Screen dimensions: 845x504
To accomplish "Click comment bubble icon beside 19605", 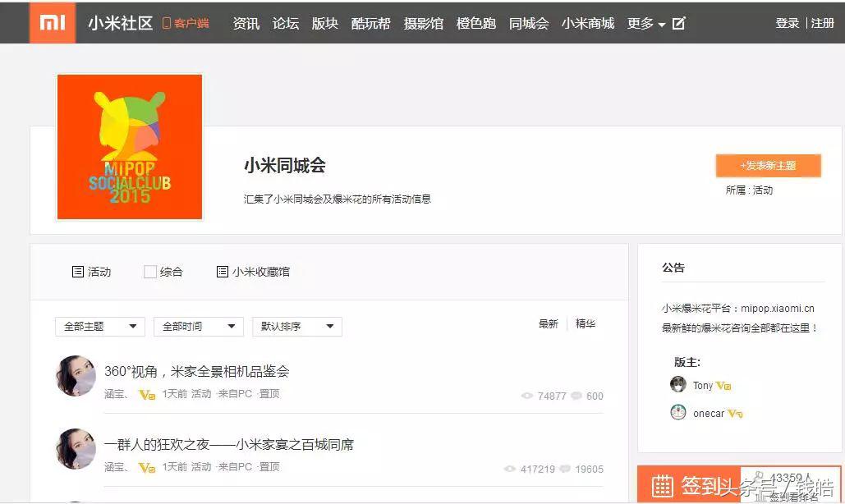I will (x=565, y=469).
